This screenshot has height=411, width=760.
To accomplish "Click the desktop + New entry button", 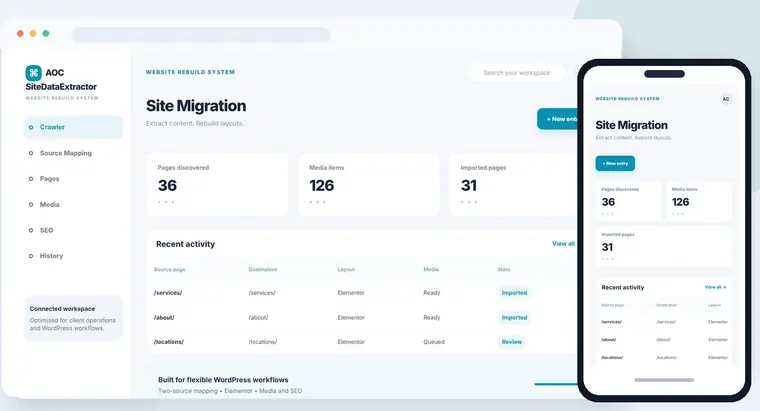I will 557,119.
